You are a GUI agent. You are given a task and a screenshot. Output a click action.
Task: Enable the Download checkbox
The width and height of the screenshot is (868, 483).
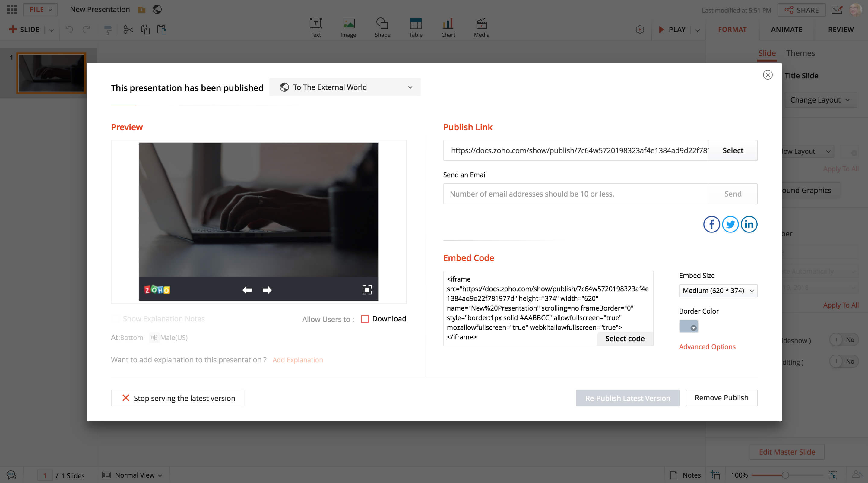[x=365, y=319]
